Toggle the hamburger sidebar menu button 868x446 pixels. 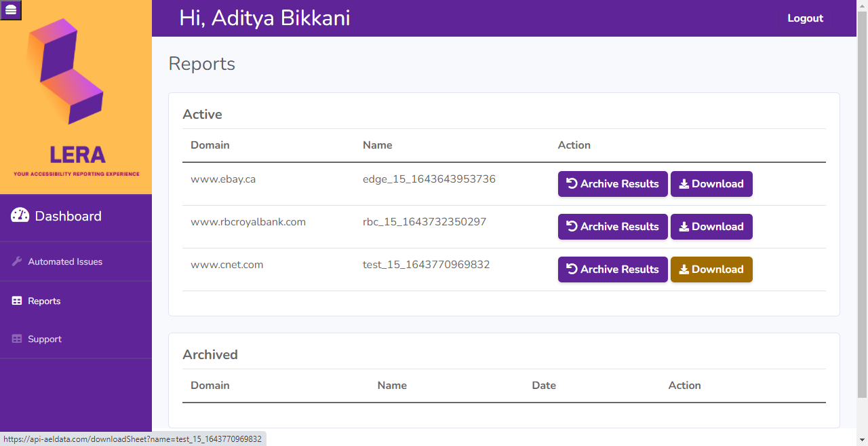(11, 10)
